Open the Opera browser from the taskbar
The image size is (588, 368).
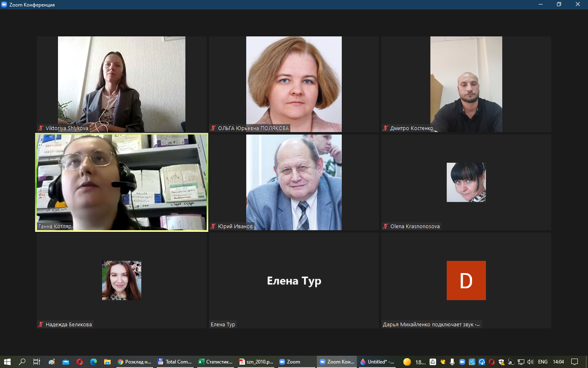point(80,361)
